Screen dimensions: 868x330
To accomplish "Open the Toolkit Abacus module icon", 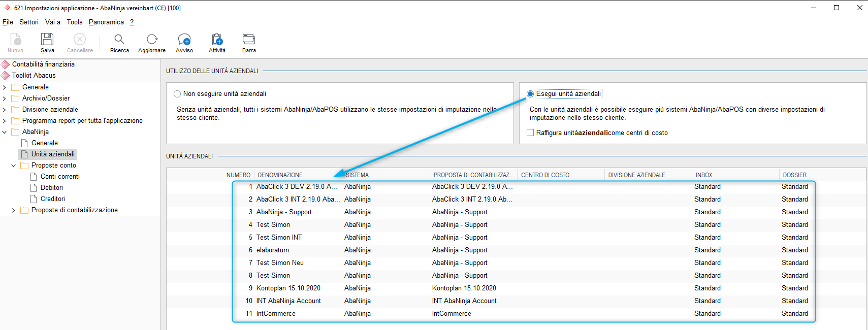I will point(6,76).
